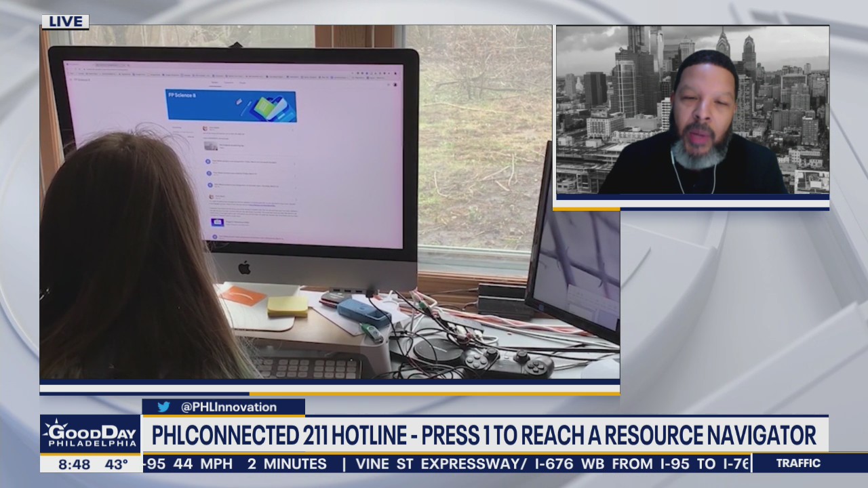Click the TRAFFIC label box
Viewport: 868px width, 488px height.
(x=798, y=464)
